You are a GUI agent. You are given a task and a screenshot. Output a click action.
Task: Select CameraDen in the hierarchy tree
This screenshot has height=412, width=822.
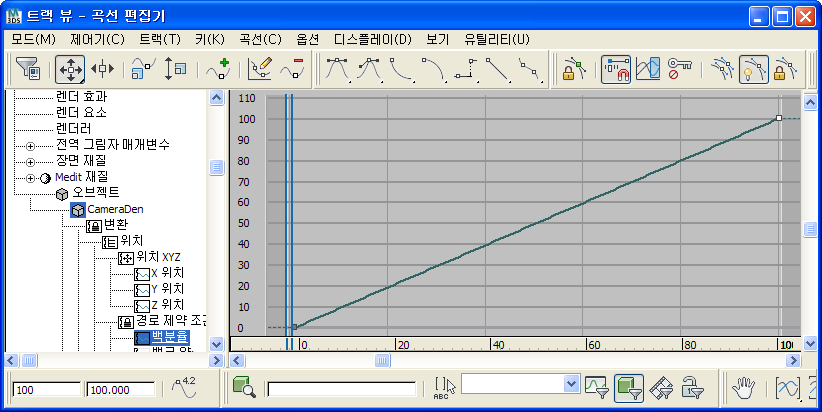[115, 210]
